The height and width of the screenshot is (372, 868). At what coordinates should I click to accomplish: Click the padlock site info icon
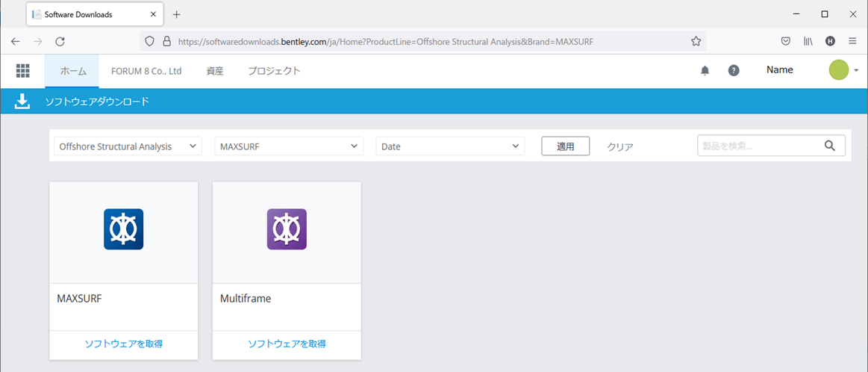coord(166,41)
